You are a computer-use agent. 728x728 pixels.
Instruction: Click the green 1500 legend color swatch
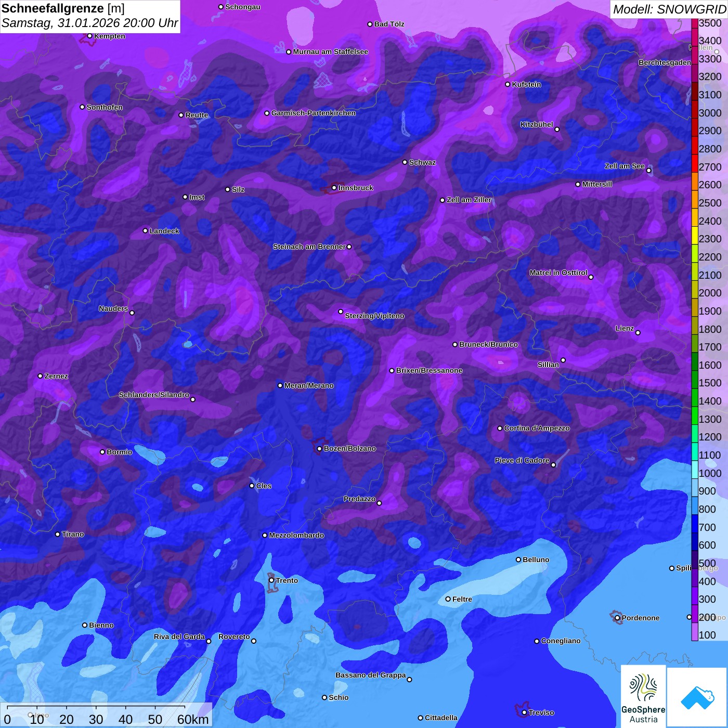pos(695,379)
